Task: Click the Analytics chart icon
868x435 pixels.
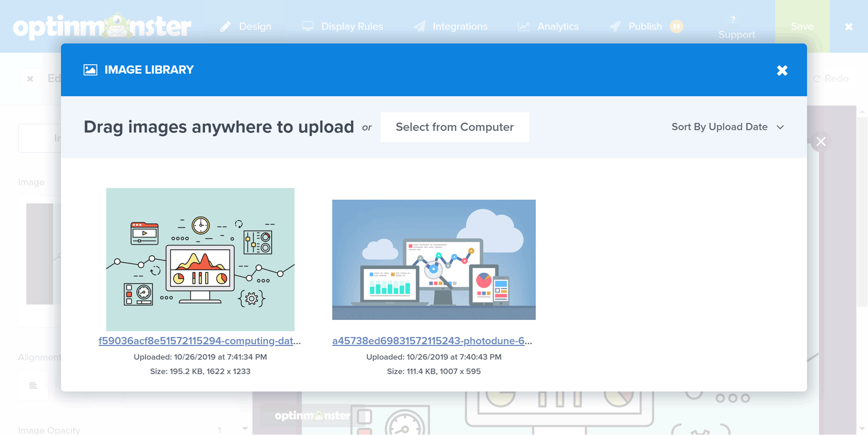Action: pyautogui.click(x=524, y=26)
